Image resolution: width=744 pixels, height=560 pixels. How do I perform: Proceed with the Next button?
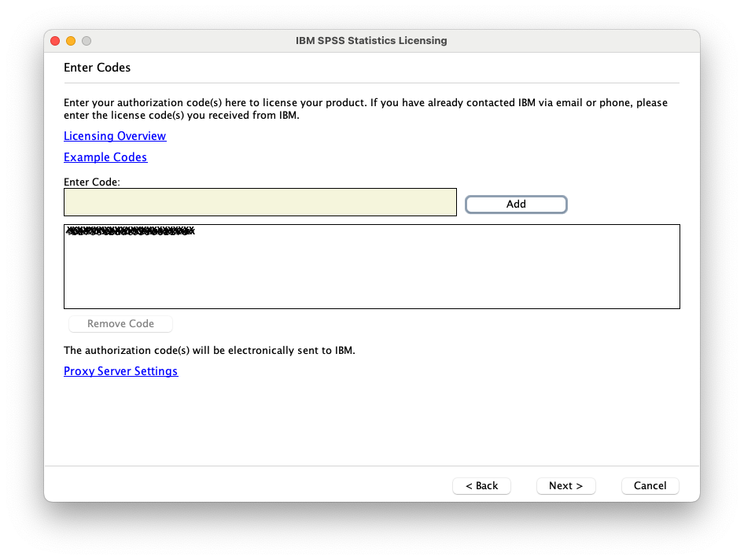click(x=565, y=485)
